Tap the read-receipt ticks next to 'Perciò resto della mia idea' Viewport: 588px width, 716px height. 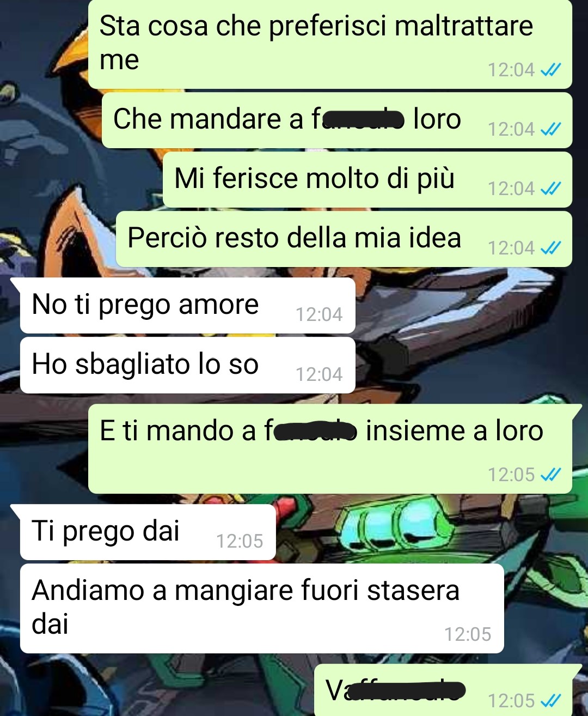[x=550, y=248]
